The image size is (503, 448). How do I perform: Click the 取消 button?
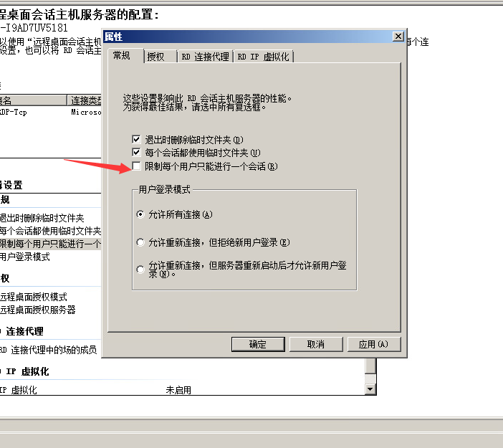pyautogui.click(x=316, y=344)
